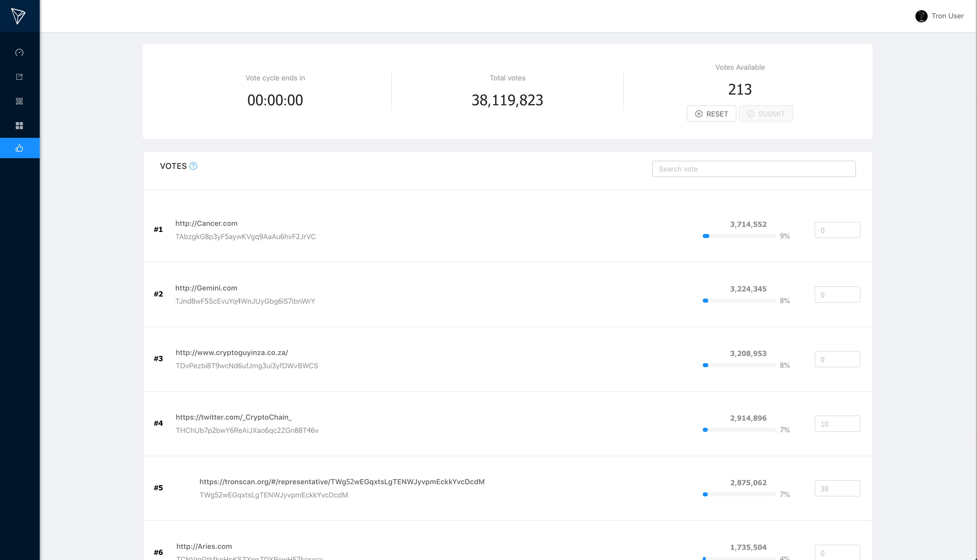Click vote input for cryptoguyinza.co.za

click(x=837, y=359)
